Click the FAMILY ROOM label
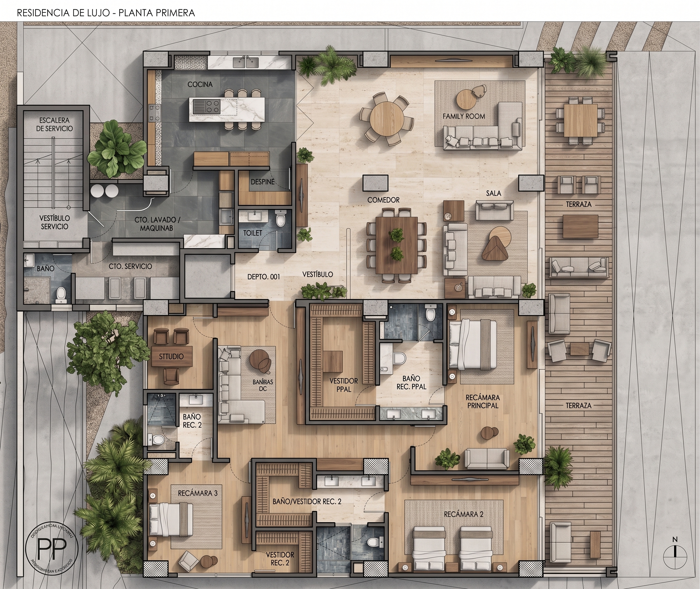Image resolution: width=700 pixels, height=589 pixels. point(464,116)
